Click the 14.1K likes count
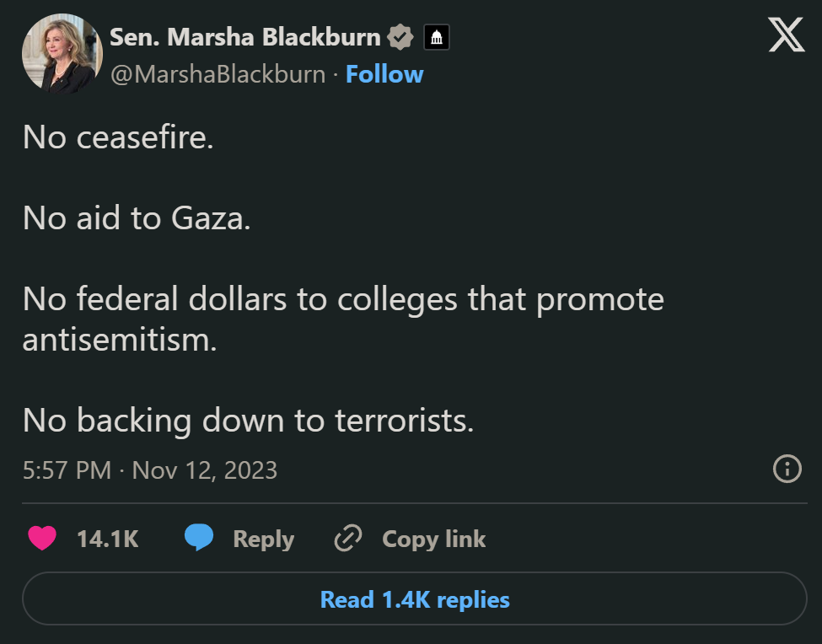 point(107,539)
